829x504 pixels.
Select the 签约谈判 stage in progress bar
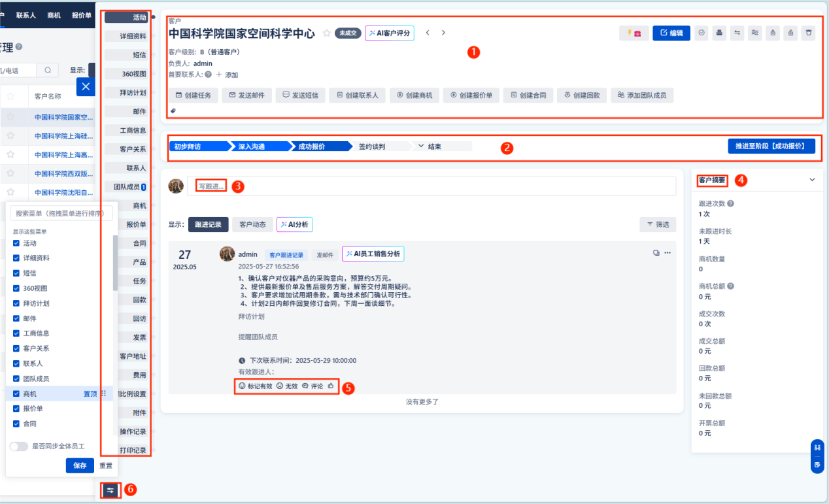coord(379,146)
